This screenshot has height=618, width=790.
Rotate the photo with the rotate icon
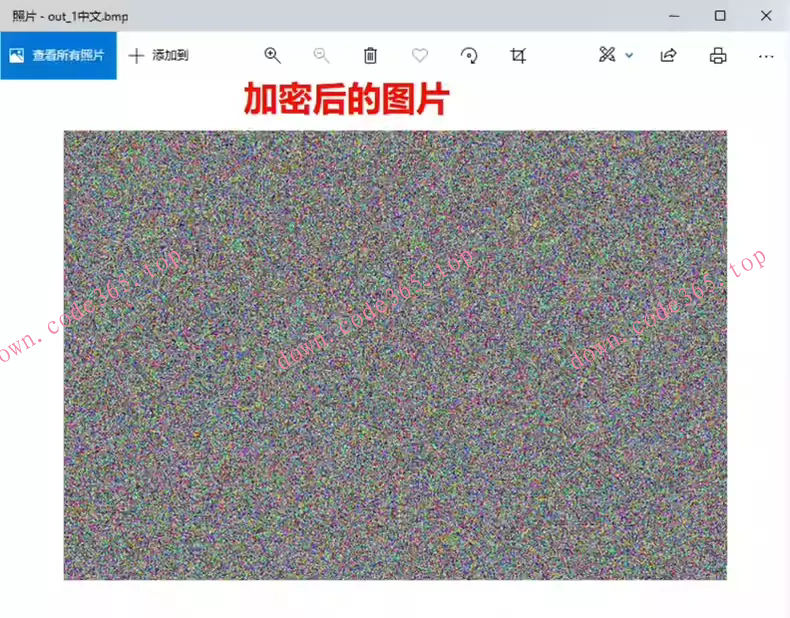(469, 55)
